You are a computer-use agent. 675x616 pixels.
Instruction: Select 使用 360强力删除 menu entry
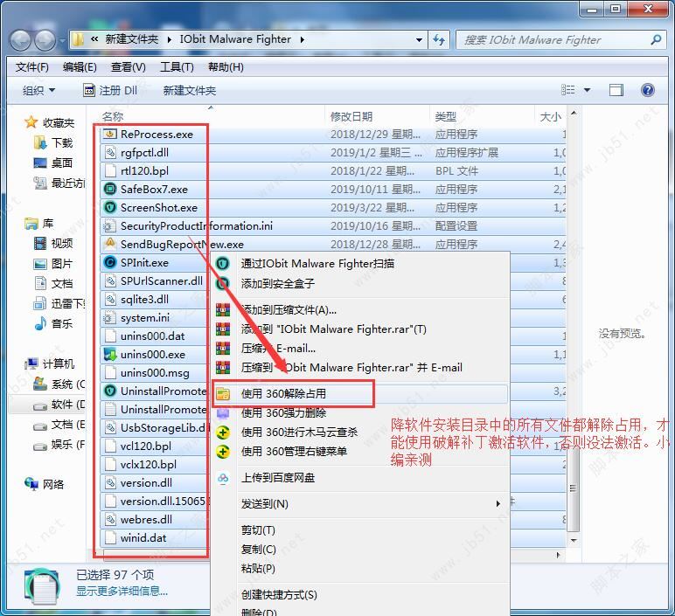pos(360,413)
